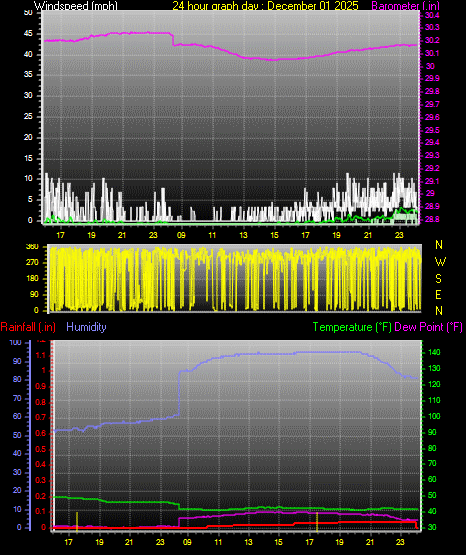
Task: Click the '110' temperature axis value
Action: (434, 400)
